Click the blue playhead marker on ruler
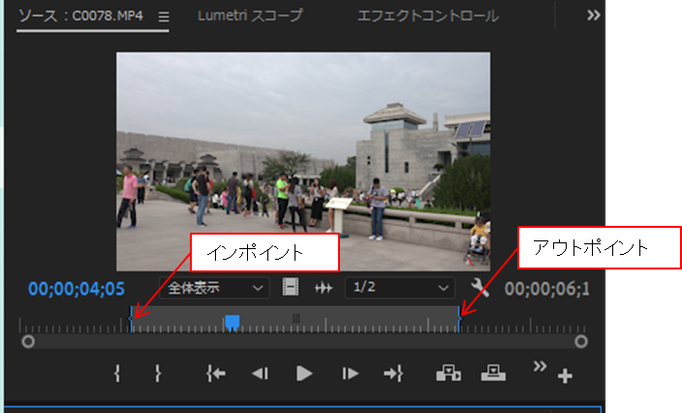Viewport: 682px width, 413px height. click(x=232, y=323)
